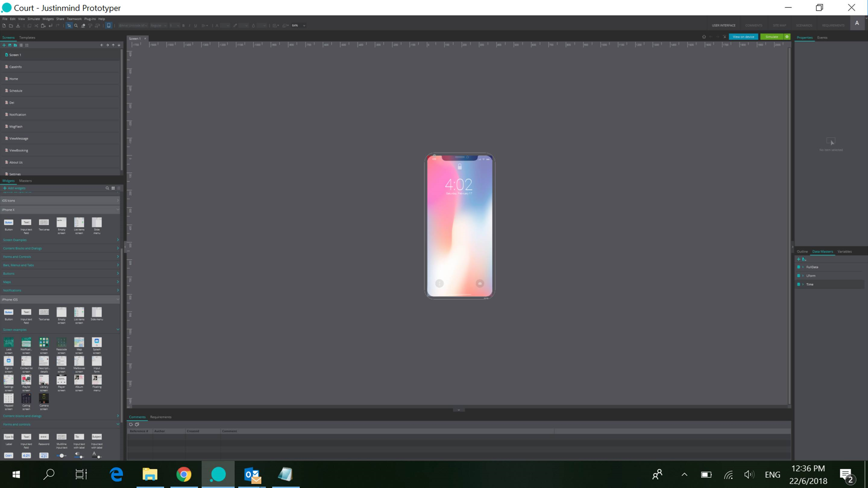
Task: Click the eraser tool icon
Action: coord(83,26)
